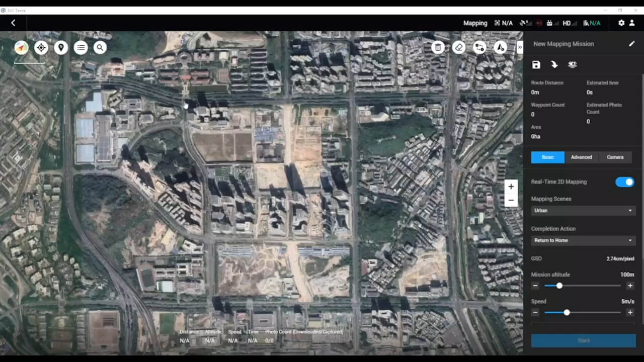
Task: Open the Mapping Scenes dropdown
Action: click(583, 210)
